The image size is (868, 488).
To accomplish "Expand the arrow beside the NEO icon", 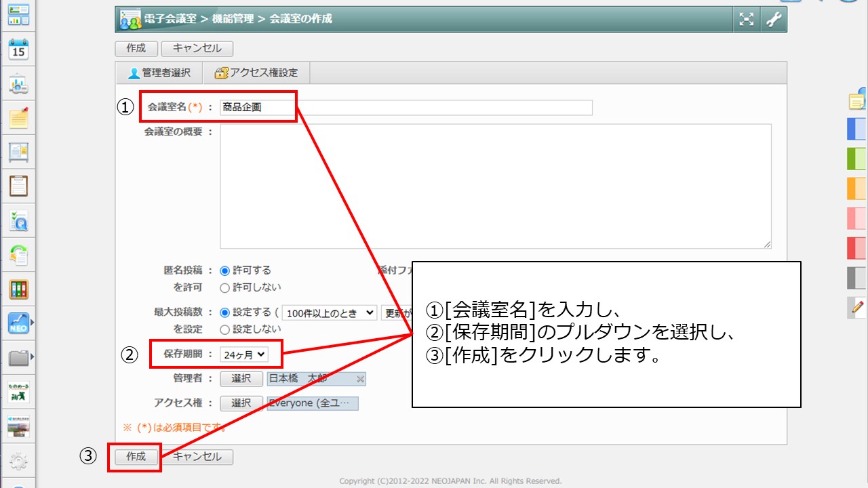I will 32,321.
